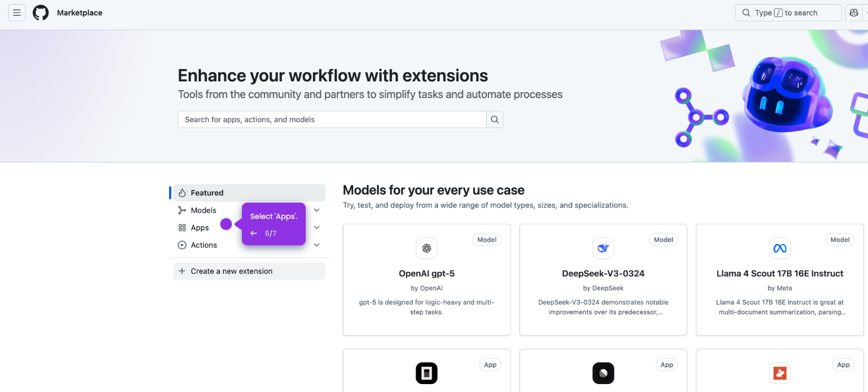868x392 pixels.
Task: Click the magnifier icon in header search
Action: click(746, 13)
